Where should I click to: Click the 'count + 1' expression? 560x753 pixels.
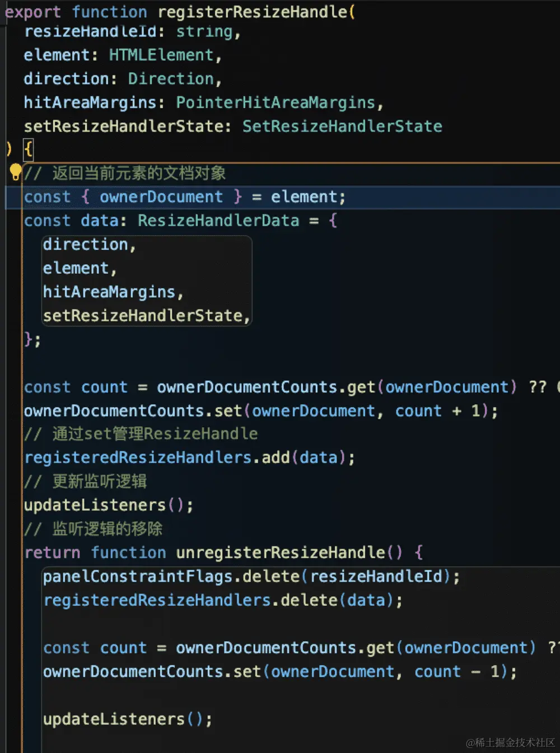tap(437, 411)
